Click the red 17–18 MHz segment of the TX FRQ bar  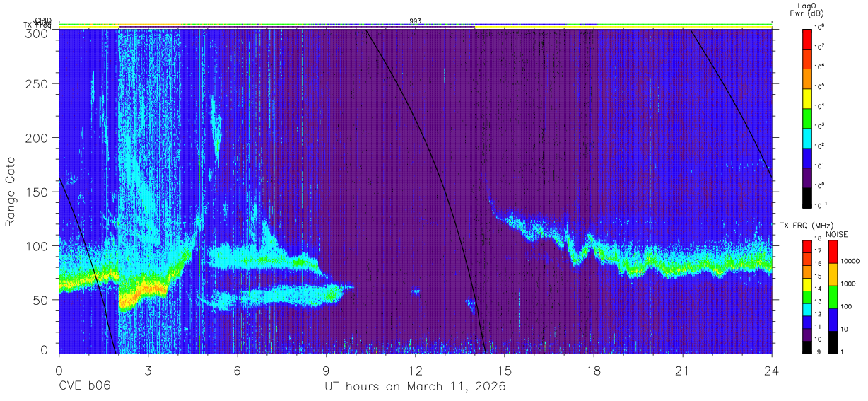pos(807,245)
